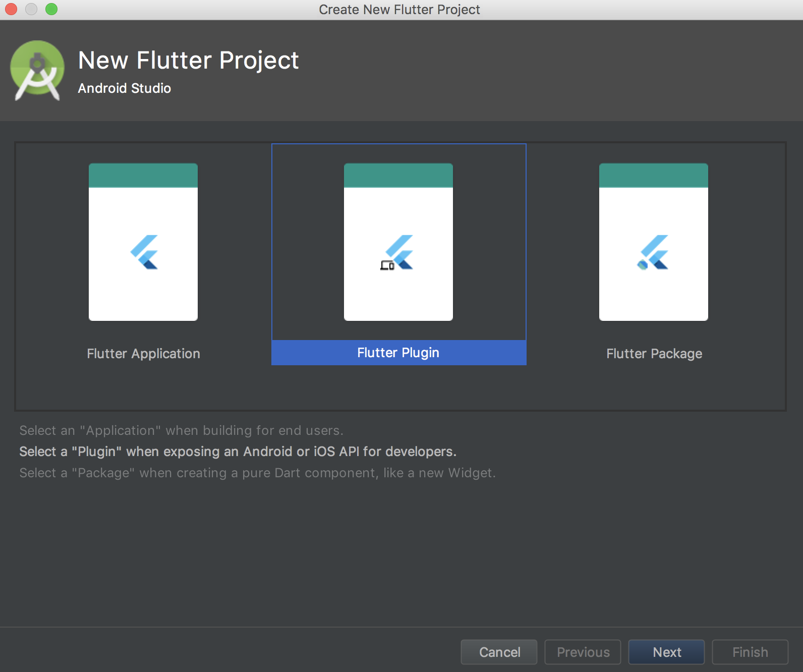Click the Flutter Application label
Viewport: 803px width, 672px height.
pyautogui.click(x=143, y=354)
